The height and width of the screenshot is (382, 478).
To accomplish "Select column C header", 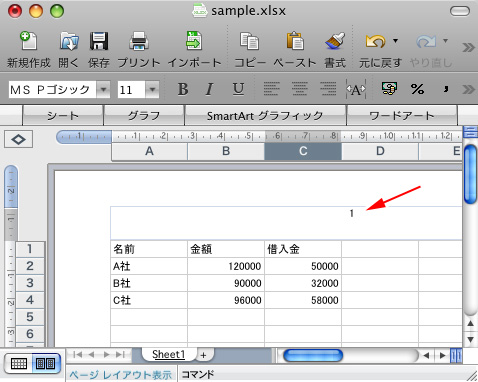I will tap(303, 151).
